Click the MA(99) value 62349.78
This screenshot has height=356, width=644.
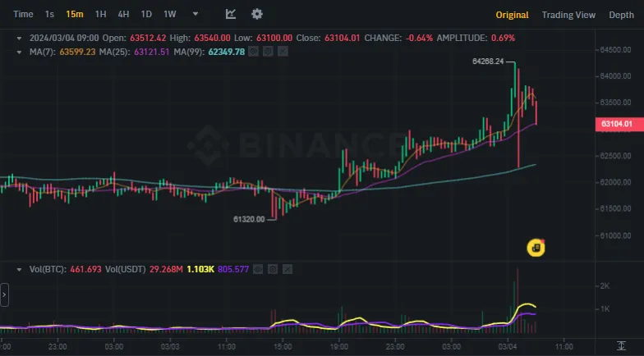(227, 52)
